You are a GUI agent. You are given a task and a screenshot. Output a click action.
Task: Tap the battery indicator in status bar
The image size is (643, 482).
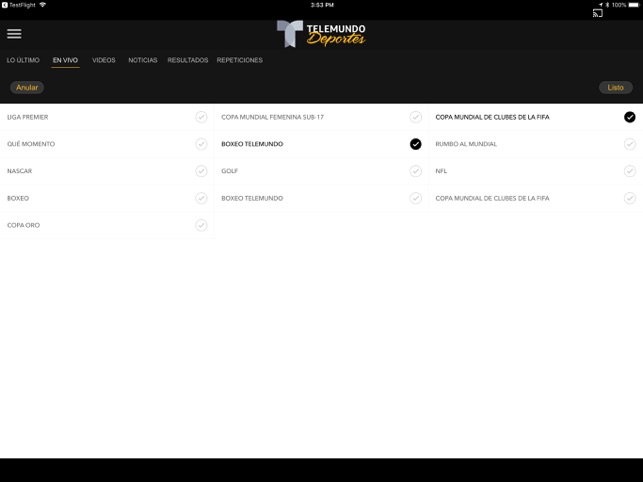(634, 5)
